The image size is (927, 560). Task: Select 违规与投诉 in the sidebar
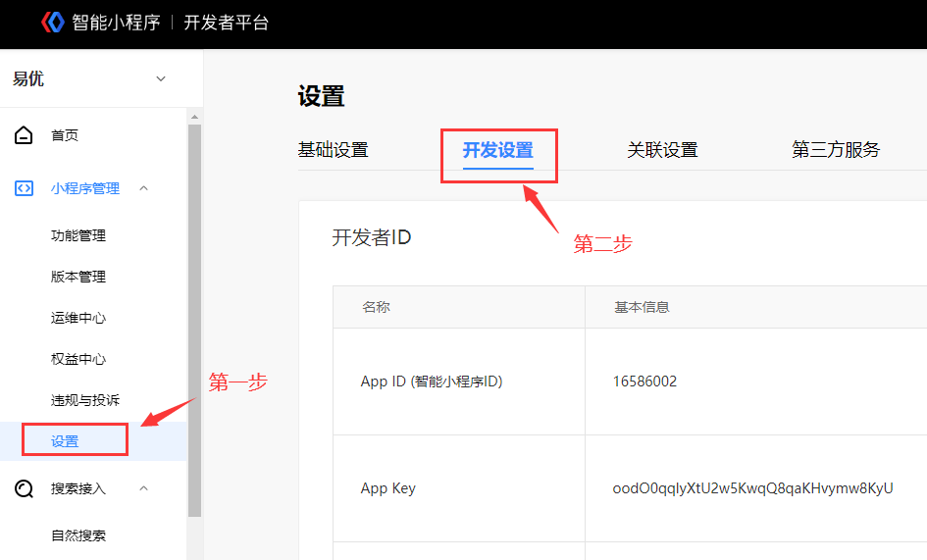[85, 400]
